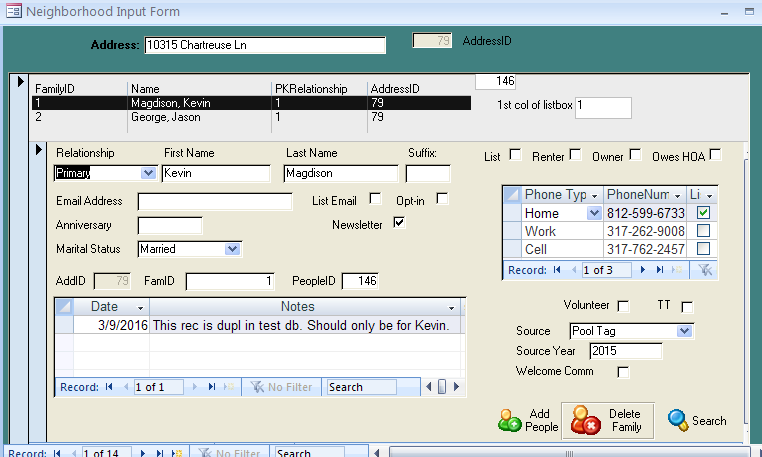Screen dimensions: 762x457
Task: Go to last notes record
Action: pos(211,387)
